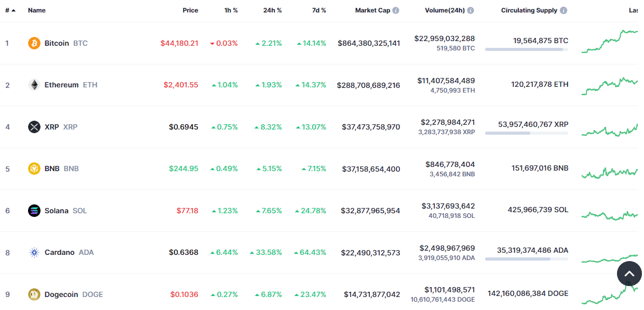Image resolution: width=644 pixels, height=310 pixels.
Task: Sort table by rank # column
Action: 10,10
